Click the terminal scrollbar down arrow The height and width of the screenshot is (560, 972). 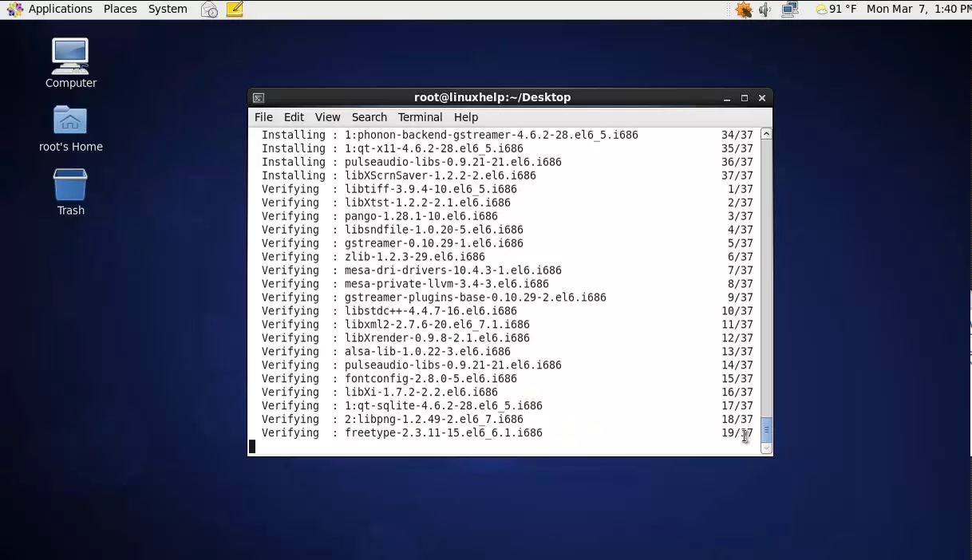tap(766, 448)
